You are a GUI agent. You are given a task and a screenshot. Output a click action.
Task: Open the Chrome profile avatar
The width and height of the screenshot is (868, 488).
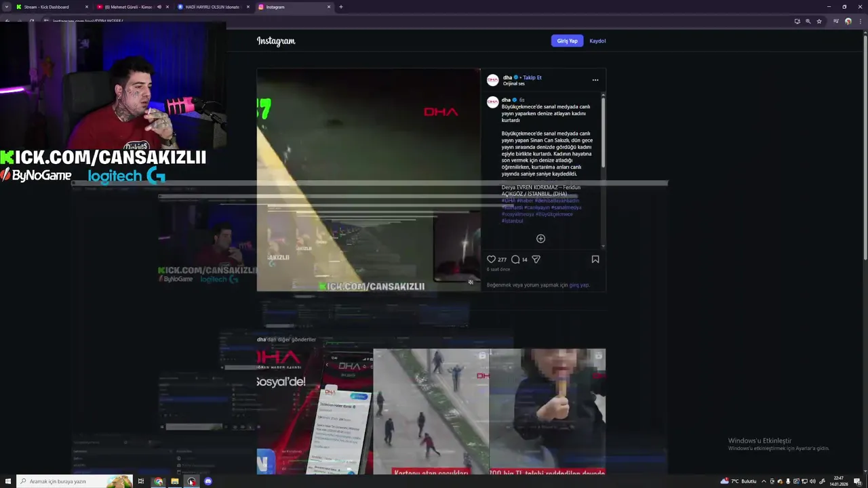(848, 21)
